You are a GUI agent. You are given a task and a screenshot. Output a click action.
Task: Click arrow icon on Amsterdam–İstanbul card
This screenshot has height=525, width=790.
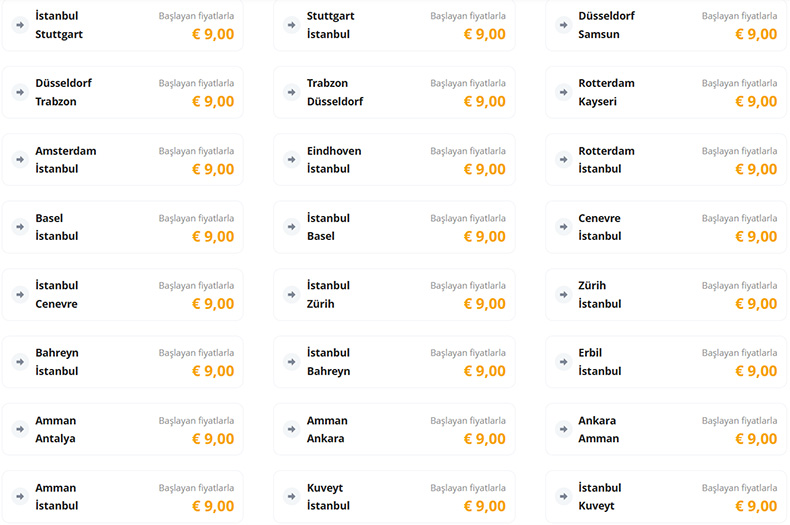[x=19, y=160]
